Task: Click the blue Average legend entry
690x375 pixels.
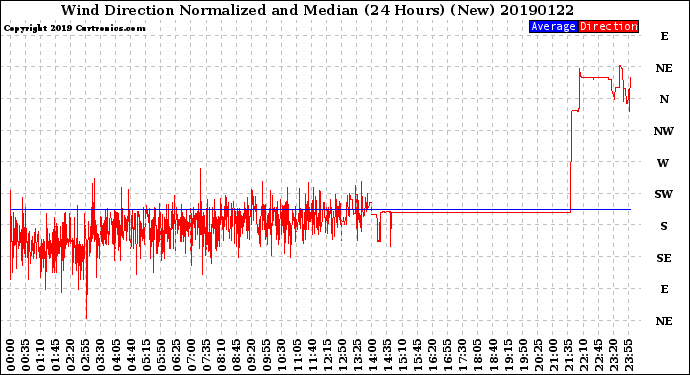Action: tap(553, 26)
